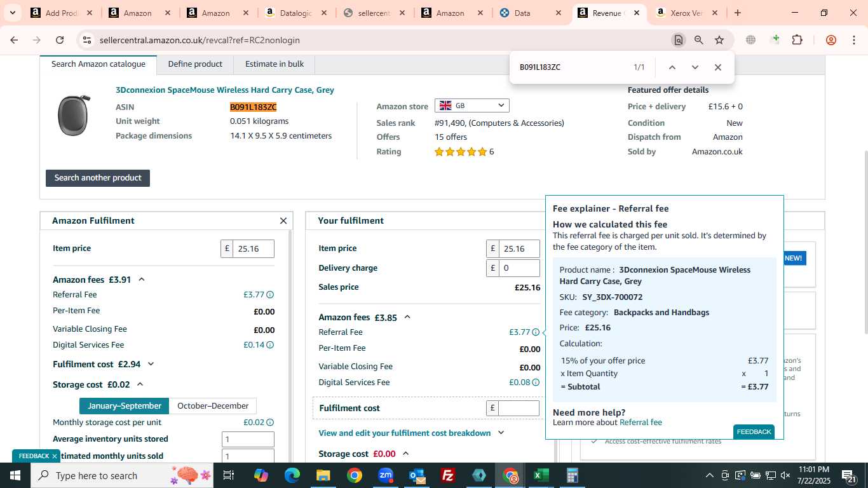Click info icon beside Digital Services Fee £0.14
Viewport: 868px width, 488px height.
tap(270, 345)
